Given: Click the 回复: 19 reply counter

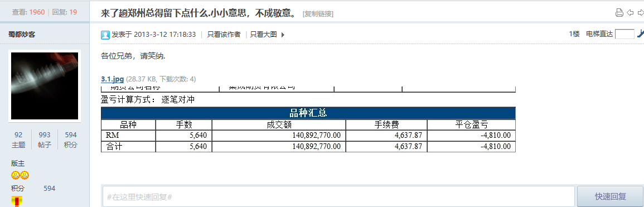Looking at the screenshot, I should [x=65, y=12].
